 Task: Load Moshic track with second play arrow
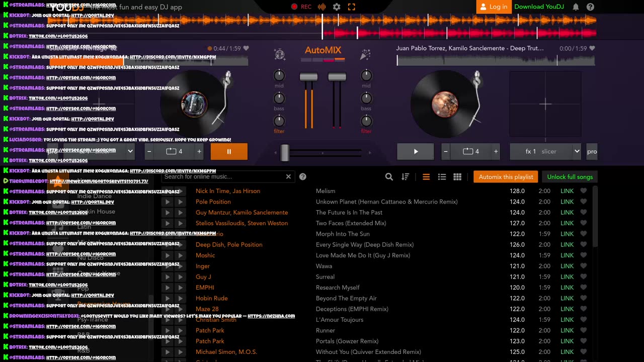click(180, 255)
